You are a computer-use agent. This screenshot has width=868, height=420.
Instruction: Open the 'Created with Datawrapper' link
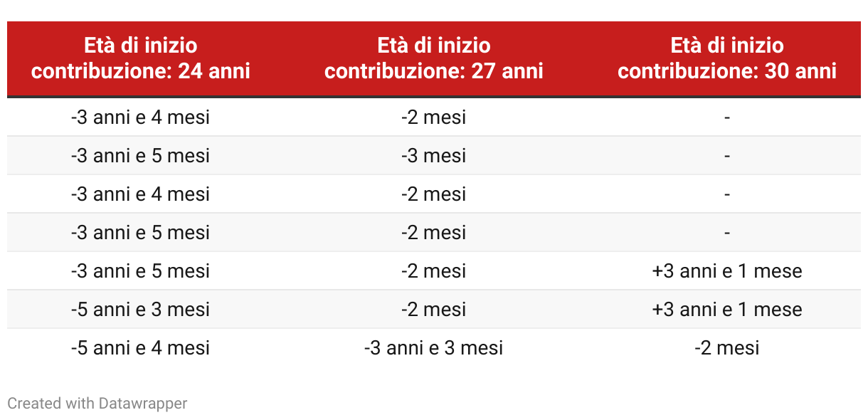point(97,403)
